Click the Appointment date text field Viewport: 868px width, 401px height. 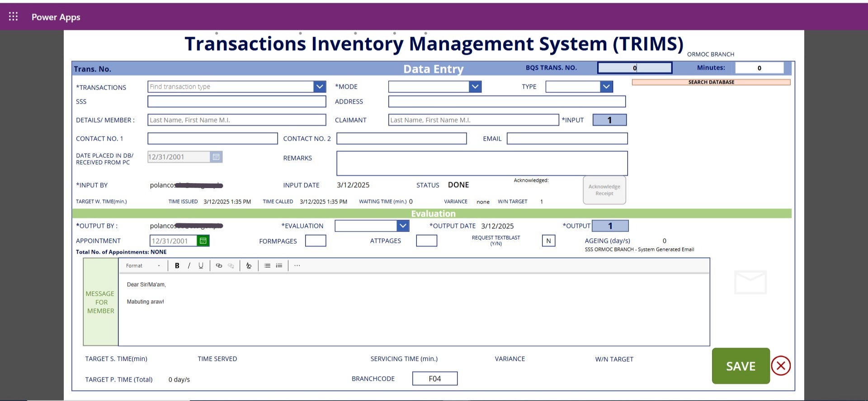pyautogui.click(x=174, y=241)
